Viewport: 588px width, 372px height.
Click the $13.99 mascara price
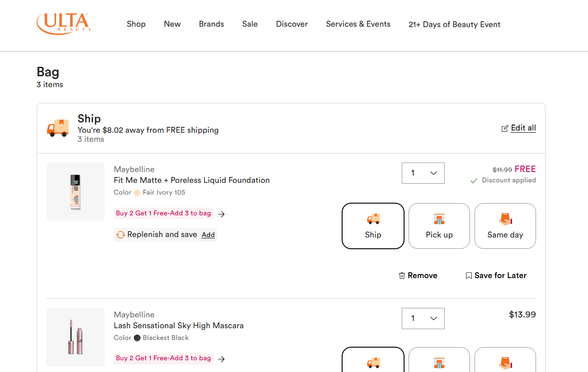coord(522,315)
